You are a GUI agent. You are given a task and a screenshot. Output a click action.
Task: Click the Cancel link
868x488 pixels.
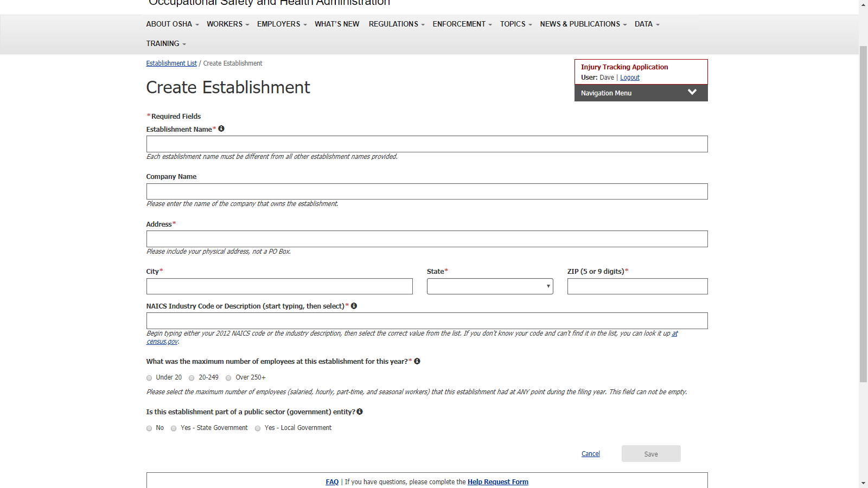(x=590, y=454)
